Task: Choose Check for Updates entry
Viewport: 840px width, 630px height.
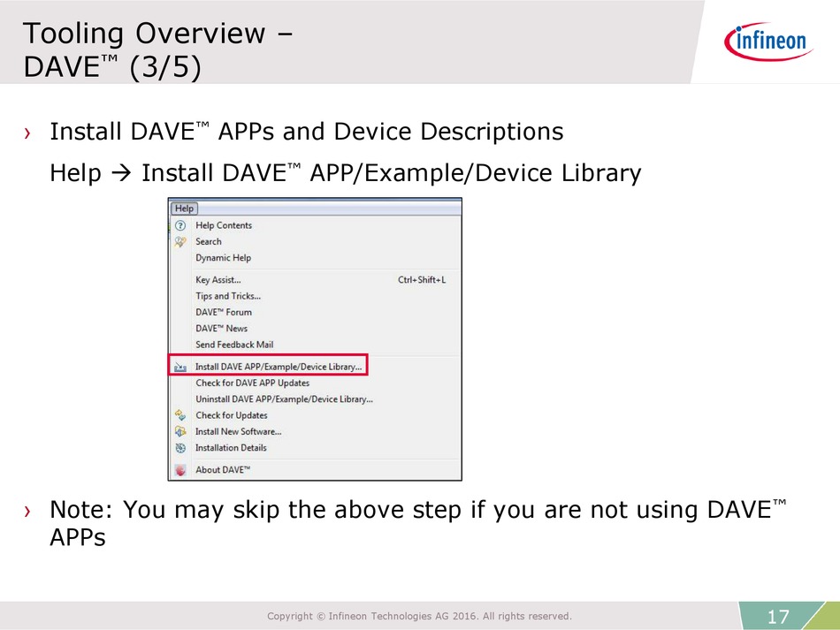Action: (232, 415)
